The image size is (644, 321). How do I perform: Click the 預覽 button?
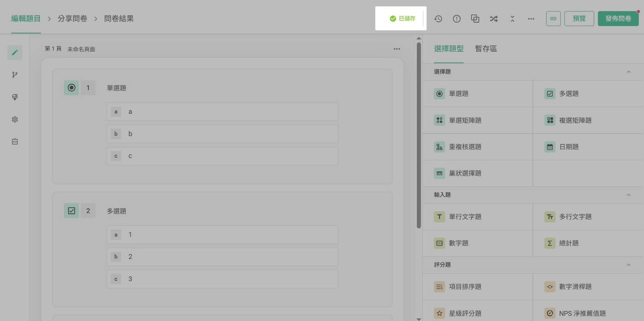click(x=579, y=19)
